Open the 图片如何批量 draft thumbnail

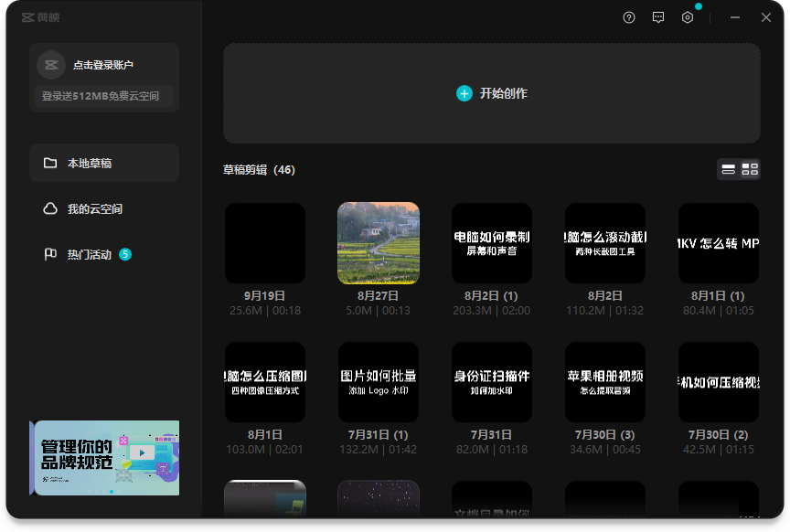[379, 382]
